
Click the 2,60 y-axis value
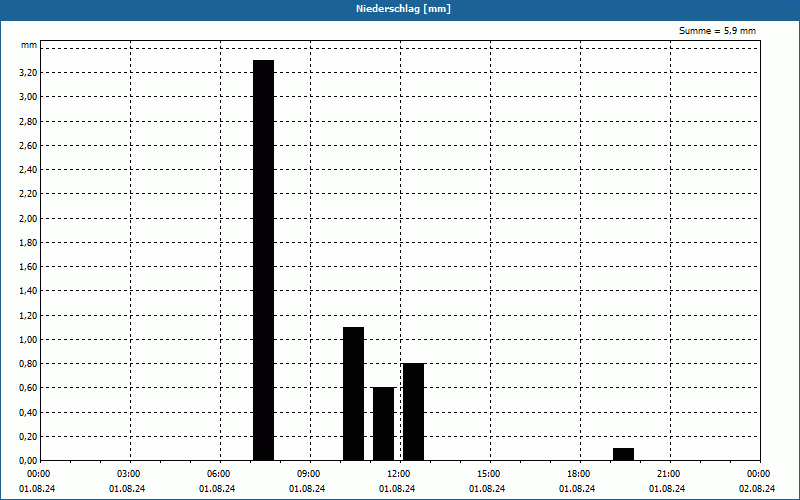pos(28,146)
